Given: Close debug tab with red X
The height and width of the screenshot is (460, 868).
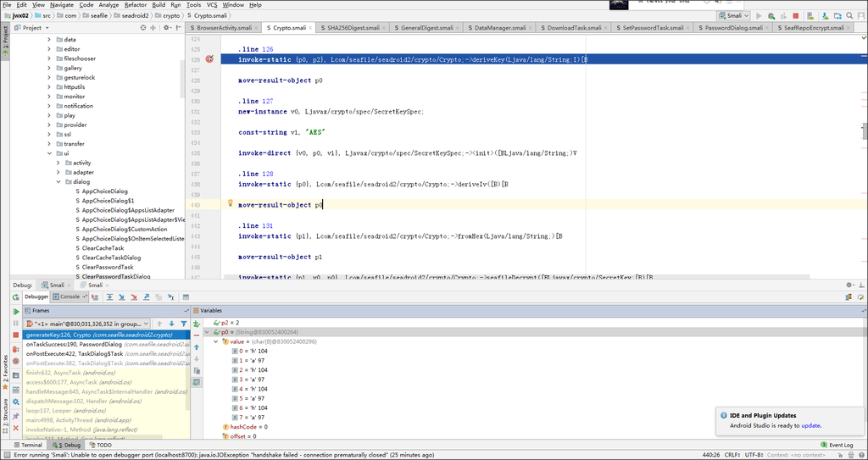Looking at the screenshot, I should tap(16, 429).
